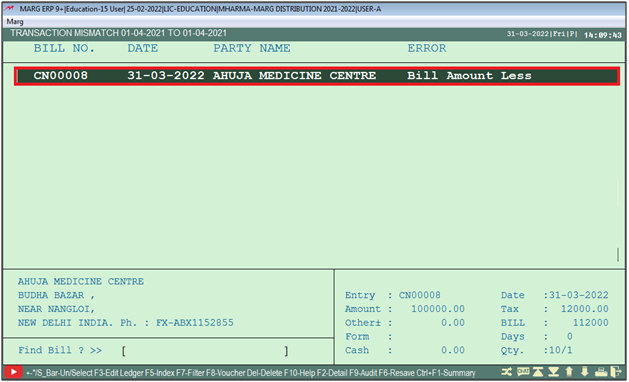
Task: Click the 31-03-2022|Fri|P| date indicator
Action: click(x=542, y=34)
